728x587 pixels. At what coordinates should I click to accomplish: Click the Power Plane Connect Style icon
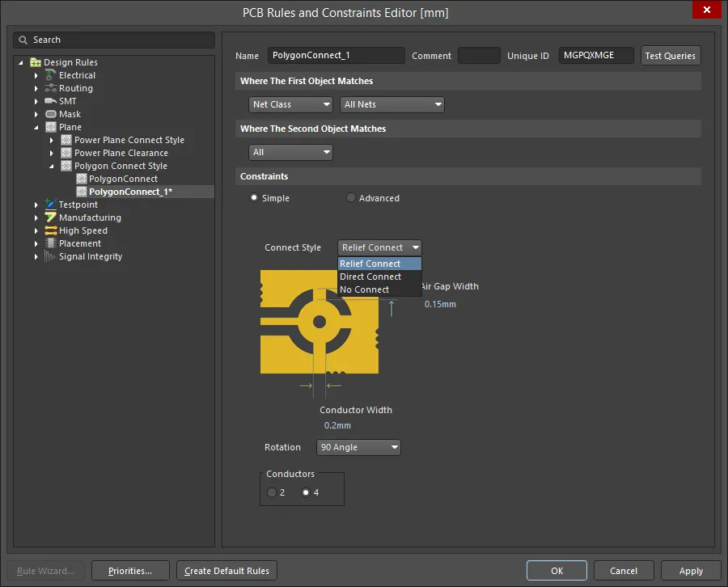(66, 140)
